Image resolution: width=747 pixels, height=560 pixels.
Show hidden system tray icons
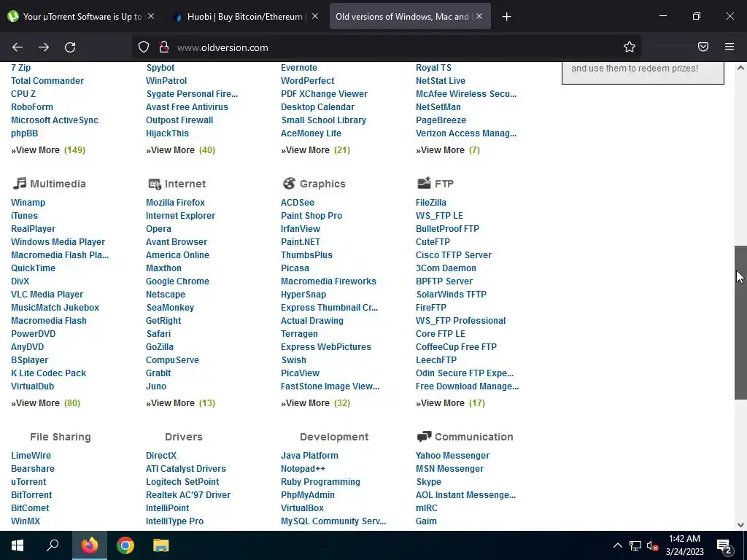point(617,545)
